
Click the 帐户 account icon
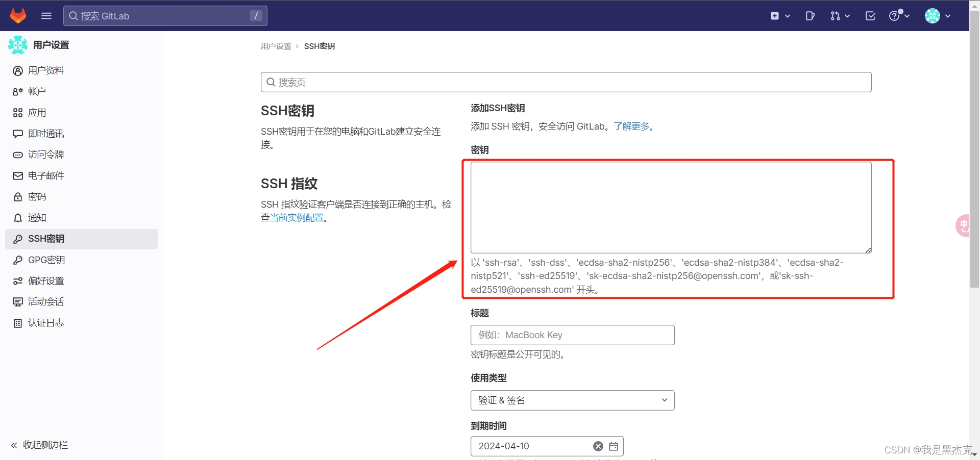(x=18, y=92)
